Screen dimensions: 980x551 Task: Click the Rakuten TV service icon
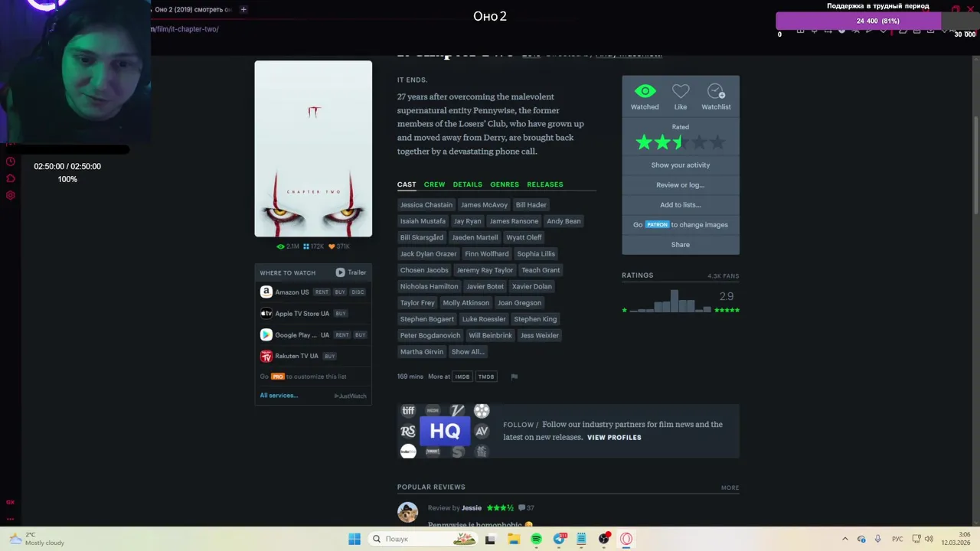[x=266, y=356]
